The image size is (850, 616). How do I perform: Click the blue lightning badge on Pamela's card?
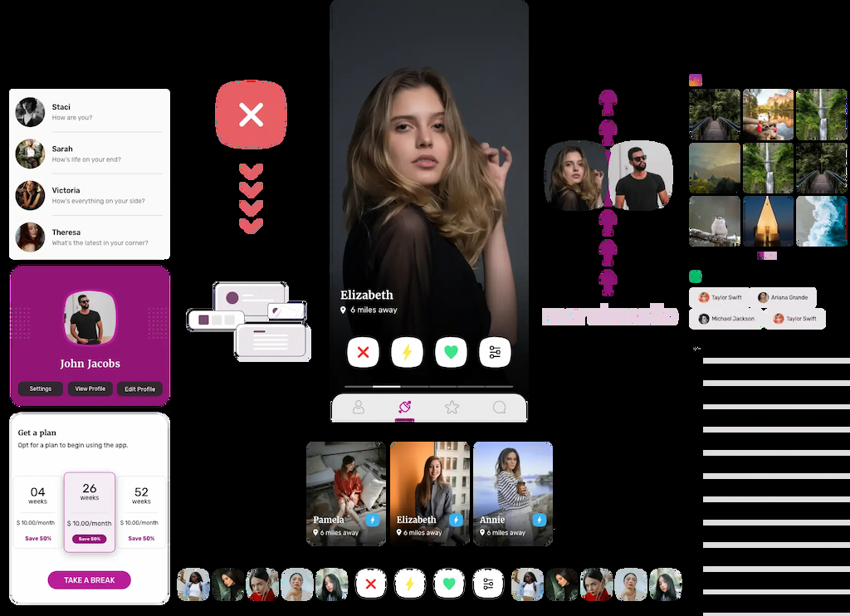pyautogui.click(x=373, y=520)
